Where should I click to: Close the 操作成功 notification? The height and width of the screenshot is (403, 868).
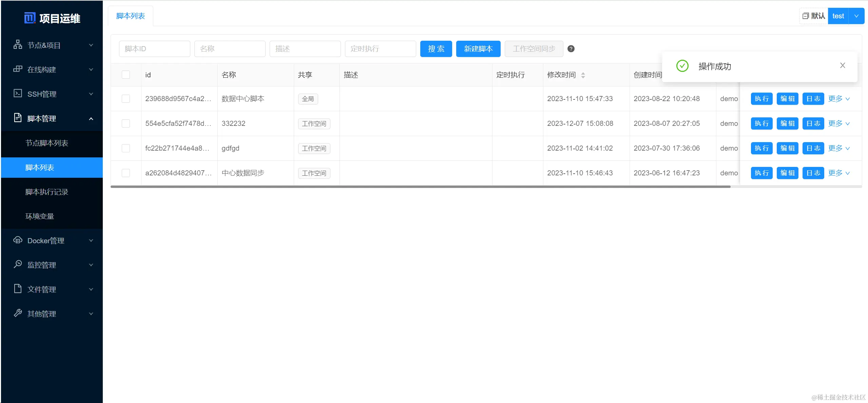(x=843, y=65)
